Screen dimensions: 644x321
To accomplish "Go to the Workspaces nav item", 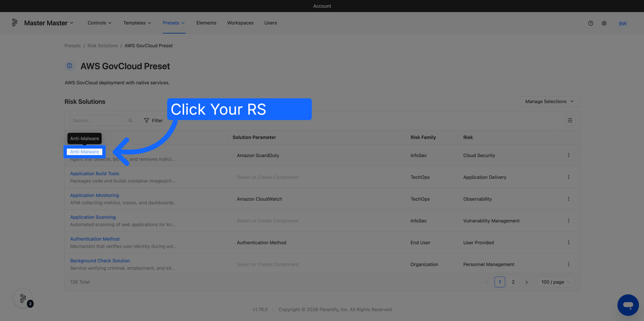I will [240, 23].
